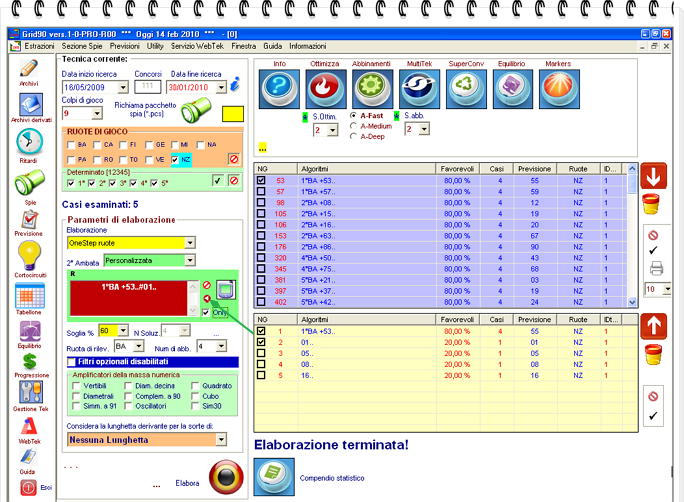Toggle the Vertibili amplifier checkbox
This screenshot has height=502, width=684.
76,386
